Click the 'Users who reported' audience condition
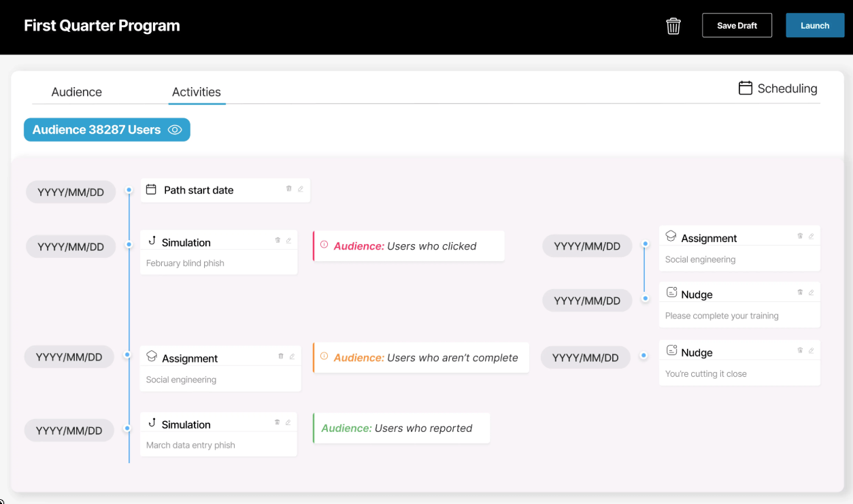Image resolution: width=853 pixels, height=504 pixels. click(x=401, y=429)
